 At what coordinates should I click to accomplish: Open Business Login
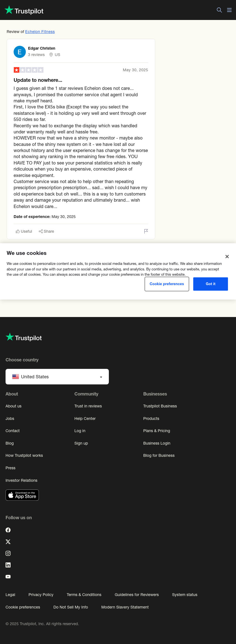157,443
